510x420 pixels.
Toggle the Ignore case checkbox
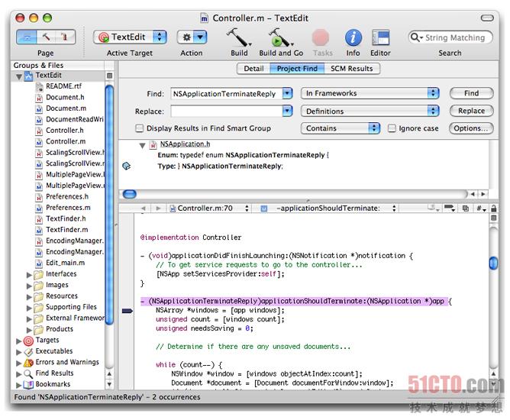click(392, 128)
